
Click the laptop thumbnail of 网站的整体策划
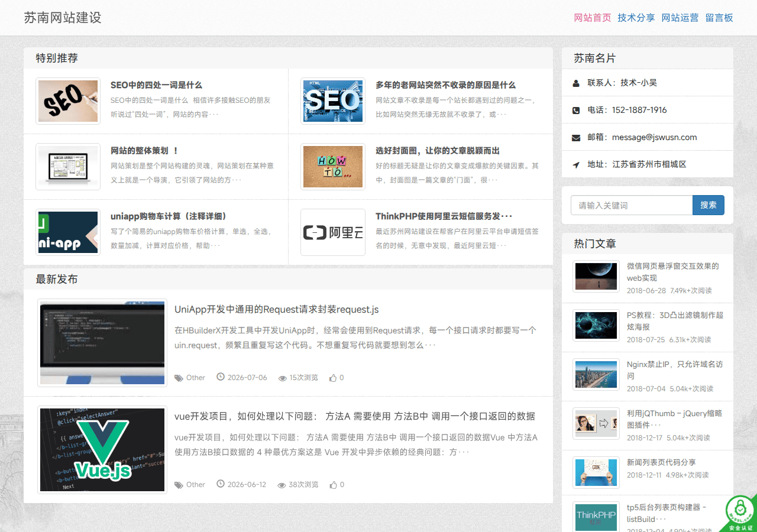point(68,167)
